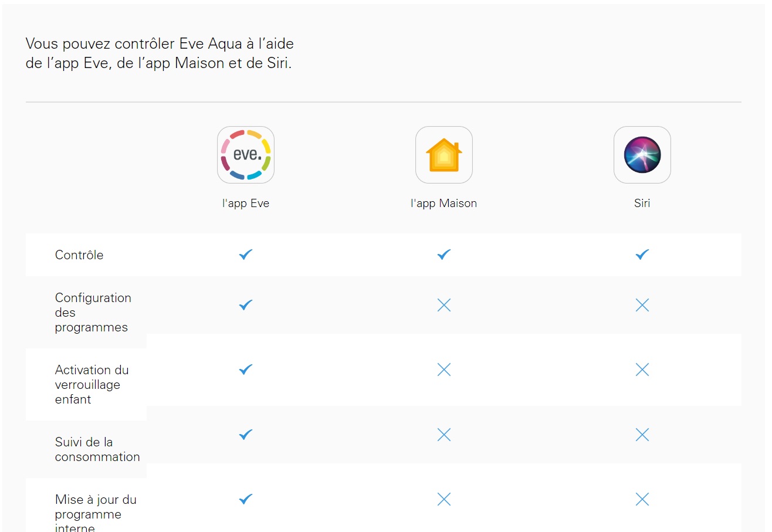Click the Maison app house icon
This screenshot has width=772, height=532.
444,155
